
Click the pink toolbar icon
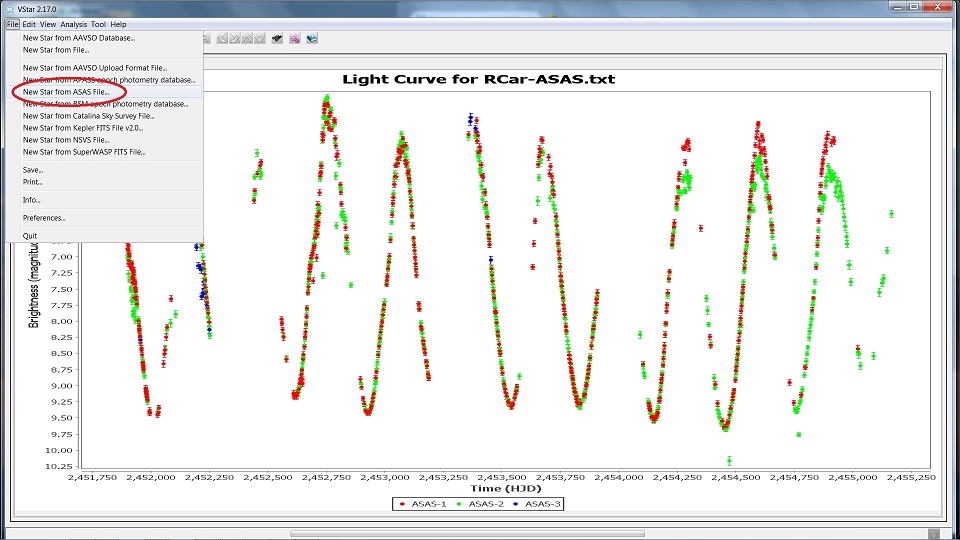(x=295, y=39)
